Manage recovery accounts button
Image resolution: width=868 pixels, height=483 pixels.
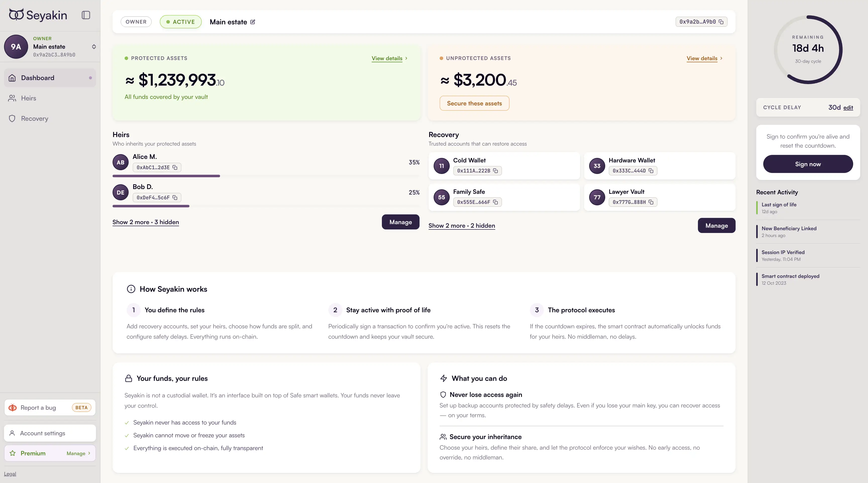point(716,225)
